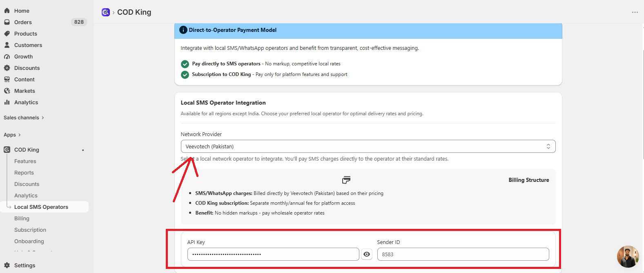644x273 pixels.
Task: Open Content menu item
Action: click(25, 79)
